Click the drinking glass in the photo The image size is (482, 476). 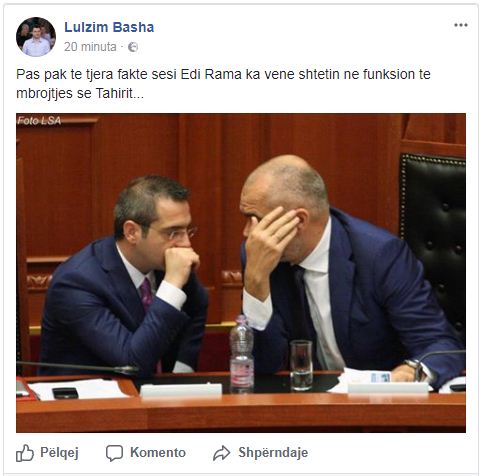[x=301, y=365]
